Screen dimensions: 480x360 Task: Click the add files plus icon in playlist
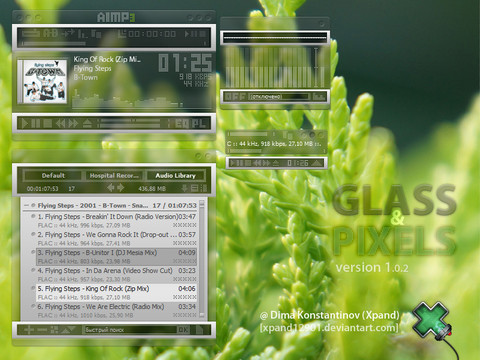pos(29,330)
